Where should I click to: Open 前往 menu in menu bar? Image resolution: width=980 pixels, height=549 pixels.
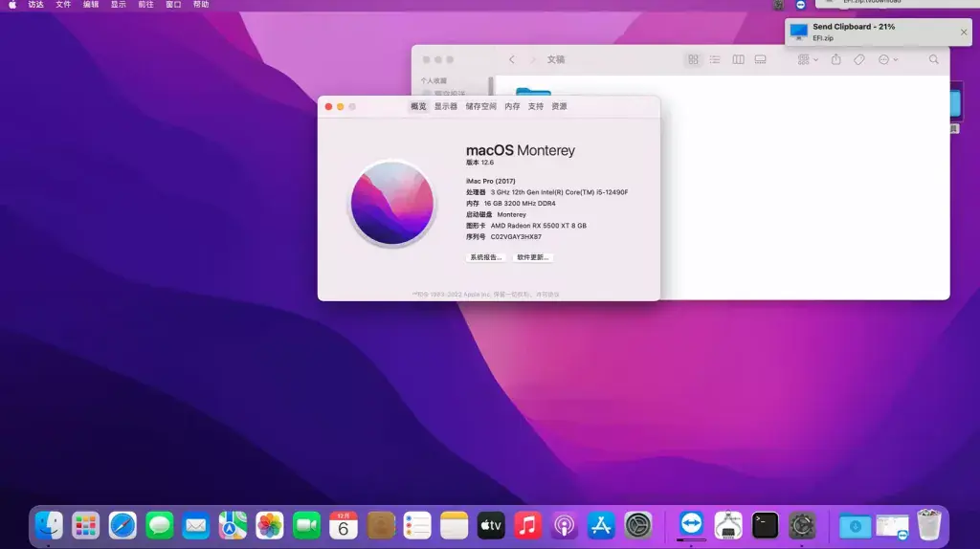pyautogui.click(x=145, y=5)
